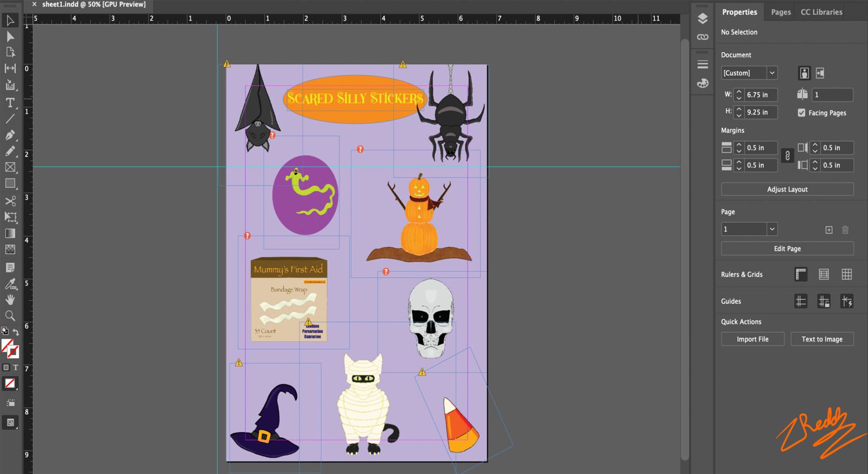Select the Note tool
868x474 pixels.
pyautogui.click(x=10, y=268)
